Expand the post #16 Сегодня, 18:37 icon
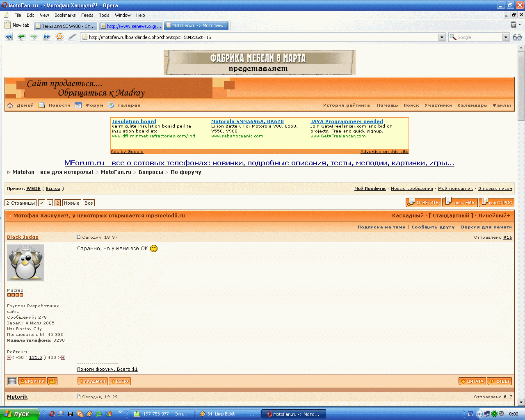 point(79,237)
